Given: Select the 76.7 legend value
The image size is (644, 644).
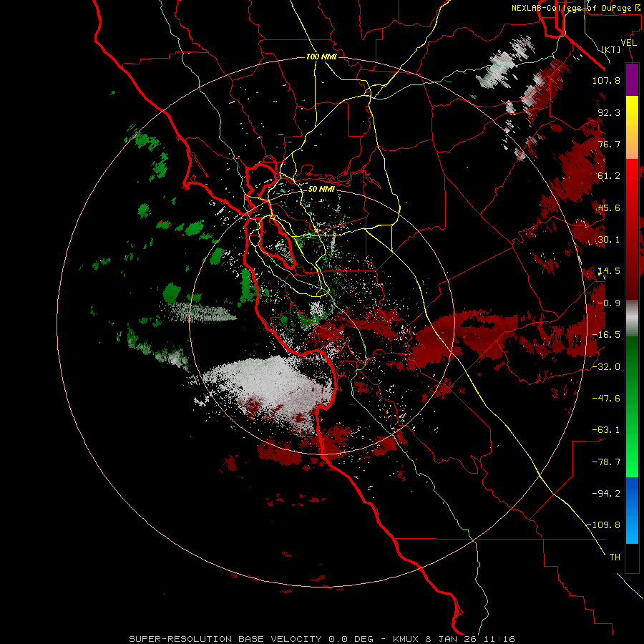Looking at the screenshot, I should (609, 144).
